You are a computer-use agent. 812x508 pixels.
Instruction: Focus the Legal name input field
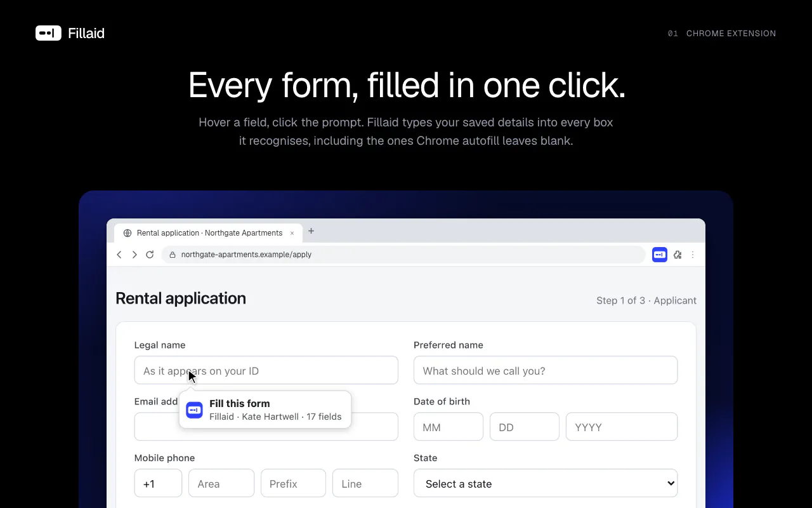(x=266, y=370)
